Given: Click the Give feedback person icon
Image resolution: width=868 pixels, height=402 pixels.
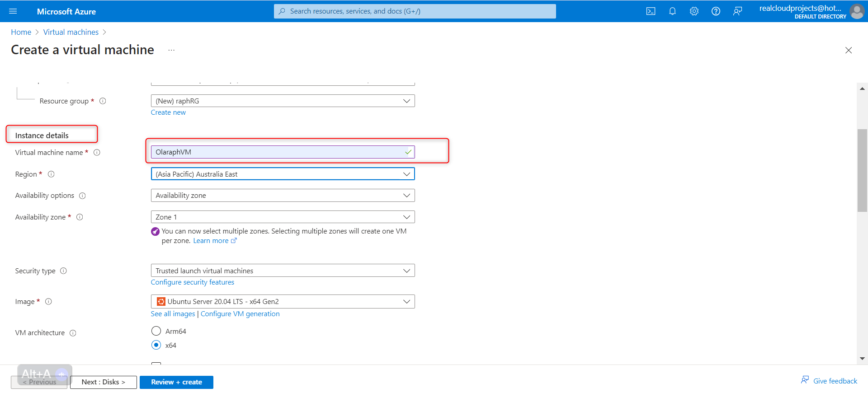Looking at the screenshot, I should [805, 380].
